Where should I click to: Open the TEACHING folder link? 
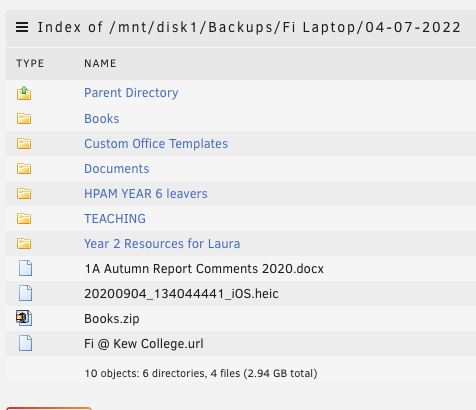pyautogui.click(x=115, y=219)
